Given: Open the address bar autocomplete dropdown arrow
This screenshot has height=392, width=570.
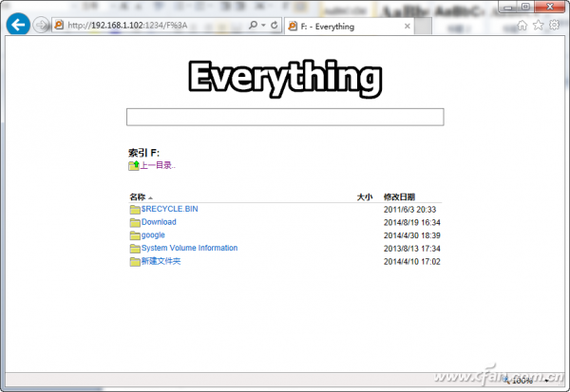Looking at the screenshot, I should point(263,25).
